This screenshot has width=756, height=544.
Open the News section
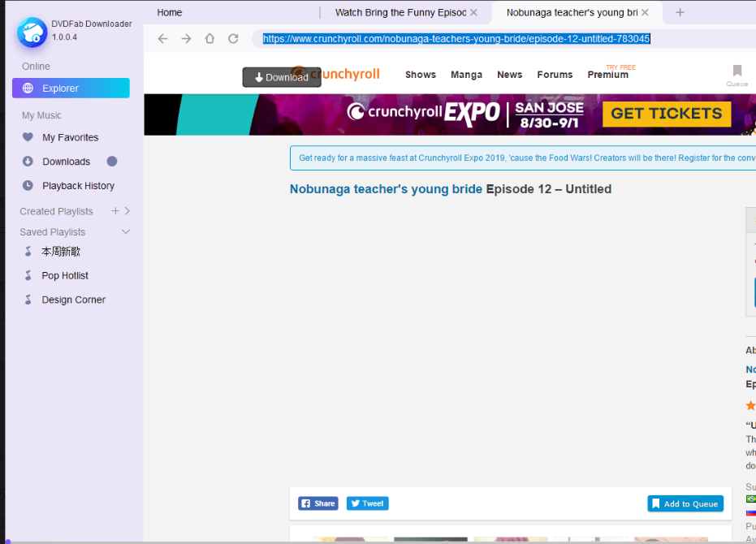510,75
